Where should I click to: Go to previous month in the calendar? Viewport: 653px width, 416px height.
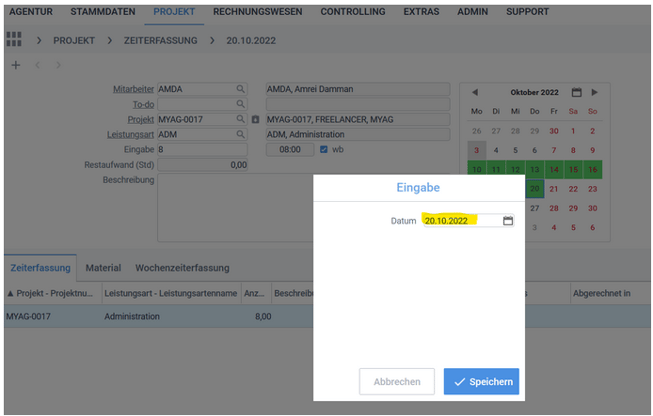pos(475,92)
